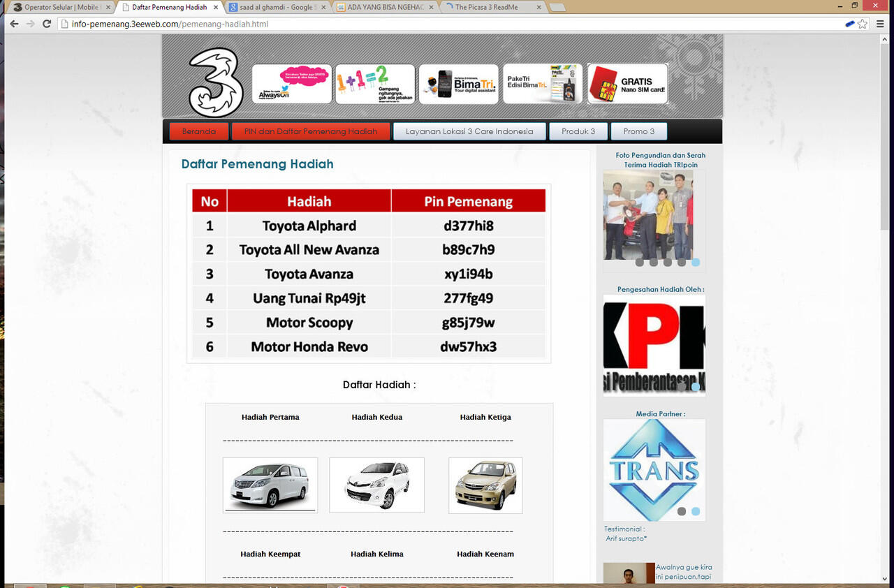This screenshot has height=588, width=894.
Task: Switch to The Picasa 3 ReadMe tab
Action: [x=492, y=7]
